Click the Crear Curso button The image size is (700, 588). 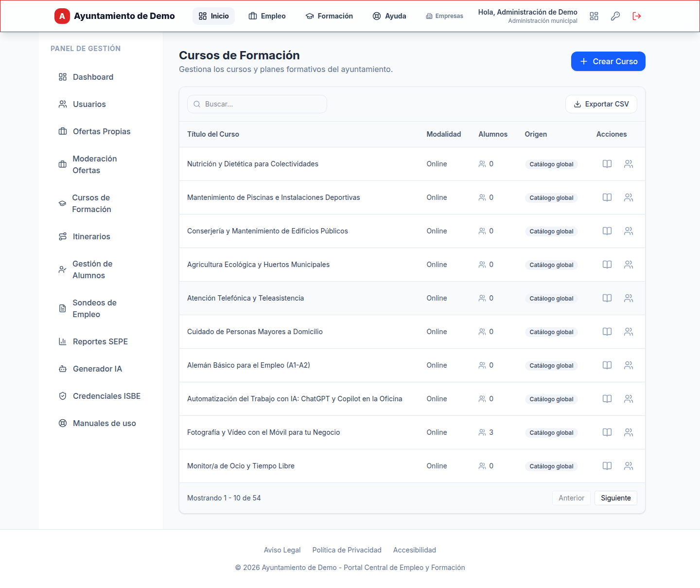[x=608, y=61]
